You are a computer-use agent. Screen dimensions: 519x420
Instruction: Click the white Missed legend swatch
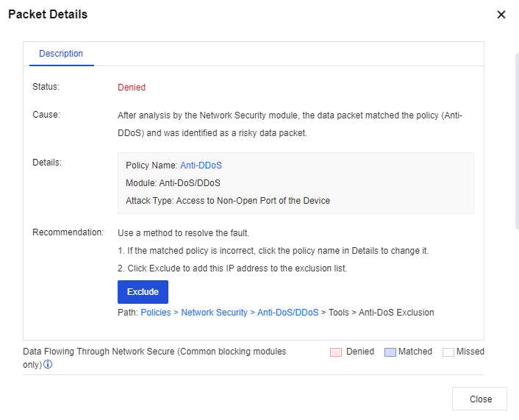click(448, 352)
